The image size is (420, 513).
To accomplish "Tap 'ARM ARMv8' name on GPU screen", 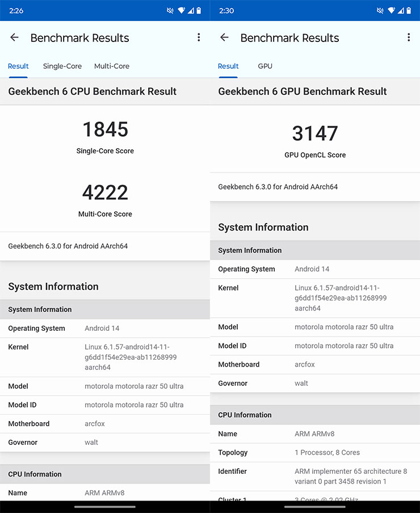I will coord(314,434).
